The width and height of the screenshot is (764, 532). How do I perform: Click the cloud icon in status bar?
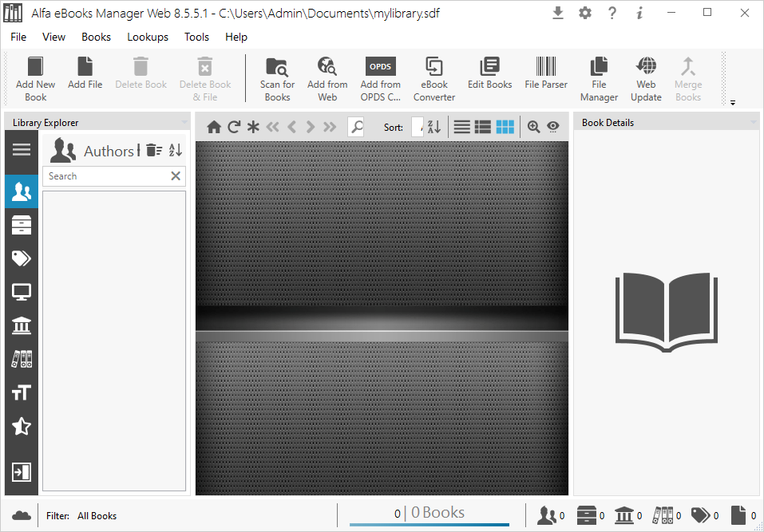pyautogui.click(x=22, y=515)
